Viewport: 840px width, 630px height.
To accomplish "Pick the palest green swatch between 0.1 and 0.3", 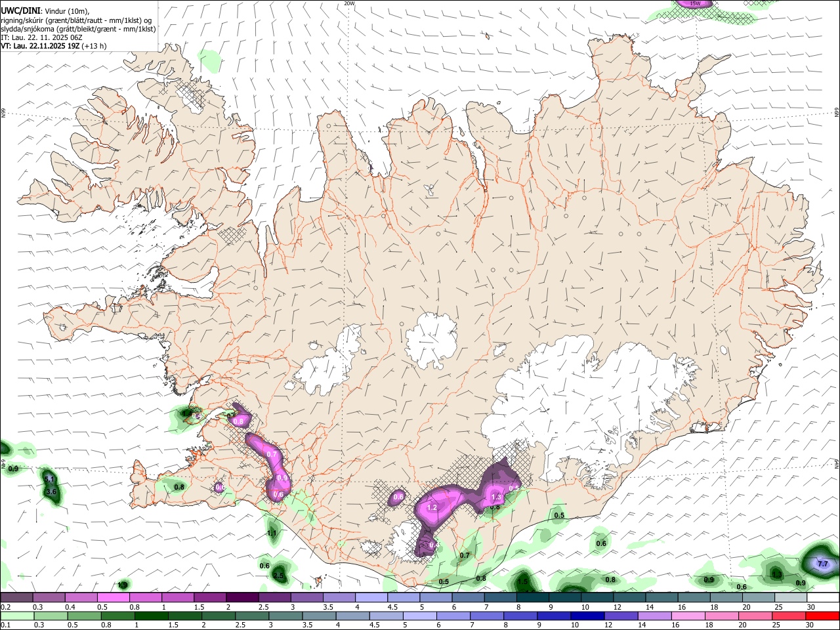I will [16, 616].
